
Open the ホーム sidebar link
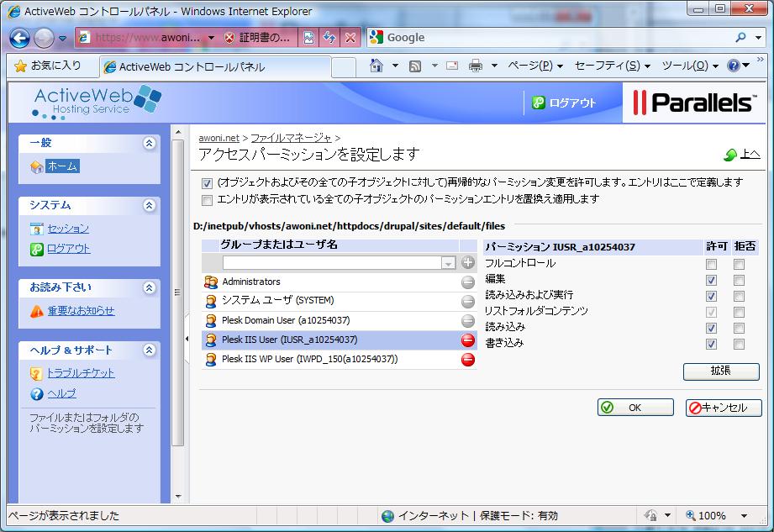pyautogui.click(x=62, y=166)
